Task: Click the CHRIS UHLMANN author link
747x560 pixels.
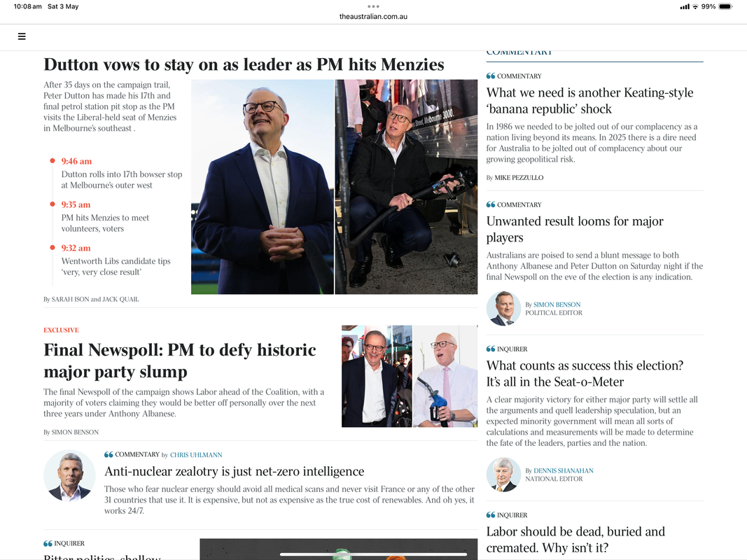Action: (x=196, y=455)
